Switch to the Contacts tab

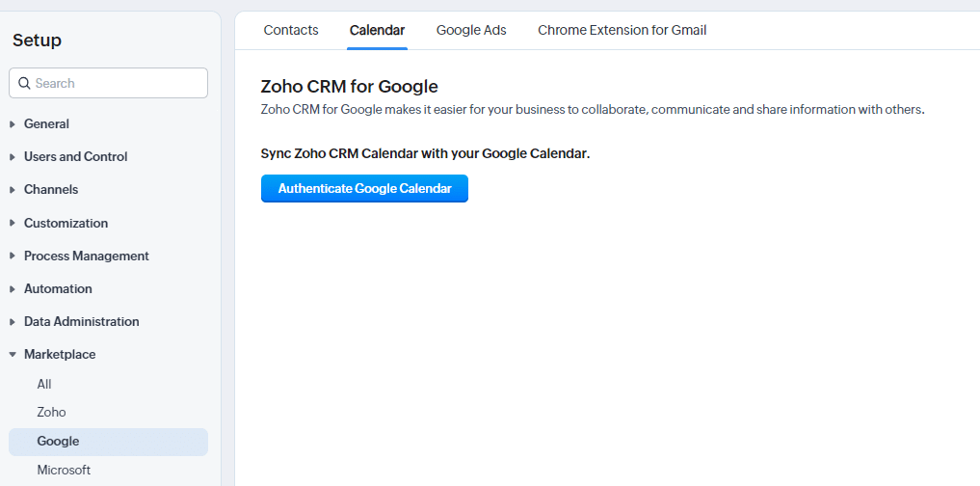coord(291,30)
